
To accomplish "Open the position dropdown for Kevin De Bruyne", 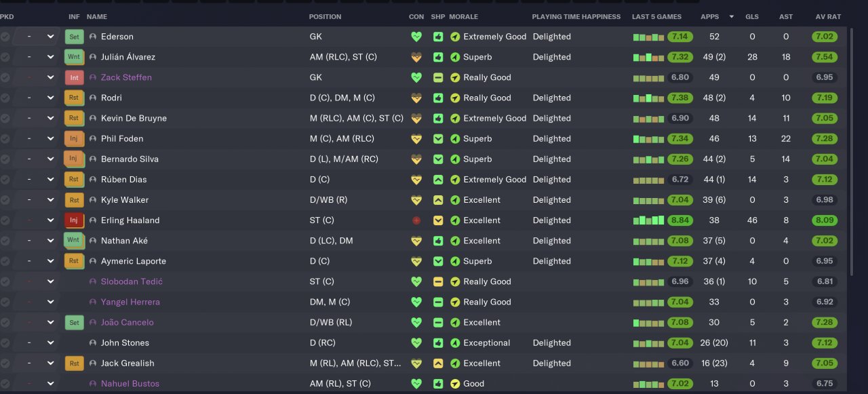I will [x=50, y=118].
